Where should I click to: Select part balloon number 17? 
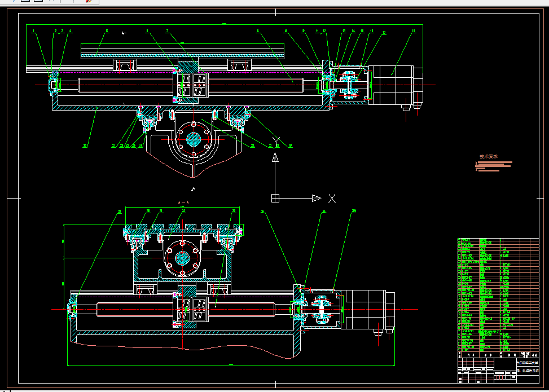point(384,33)
